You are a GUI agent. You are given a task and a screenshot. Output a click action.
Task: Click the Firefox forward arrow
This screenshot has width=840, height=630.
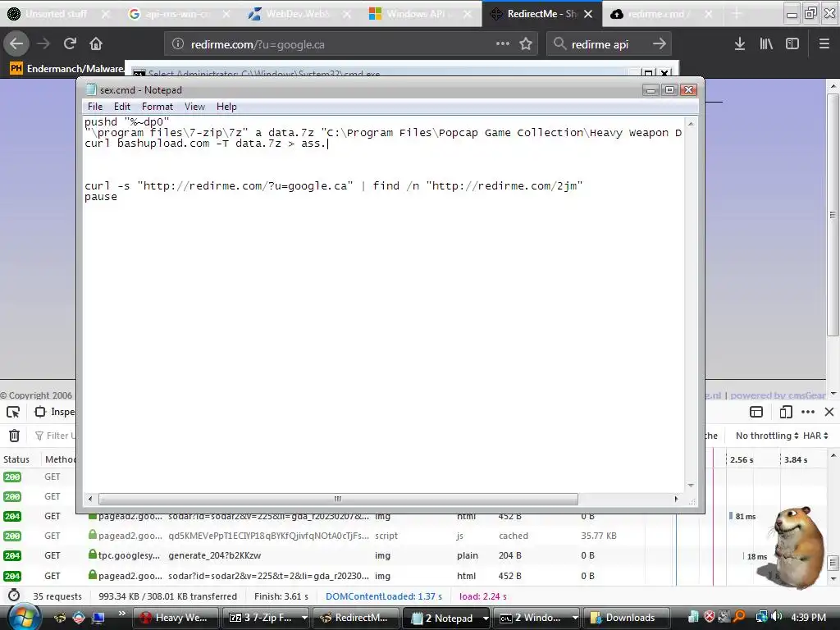tap(43, 44)
